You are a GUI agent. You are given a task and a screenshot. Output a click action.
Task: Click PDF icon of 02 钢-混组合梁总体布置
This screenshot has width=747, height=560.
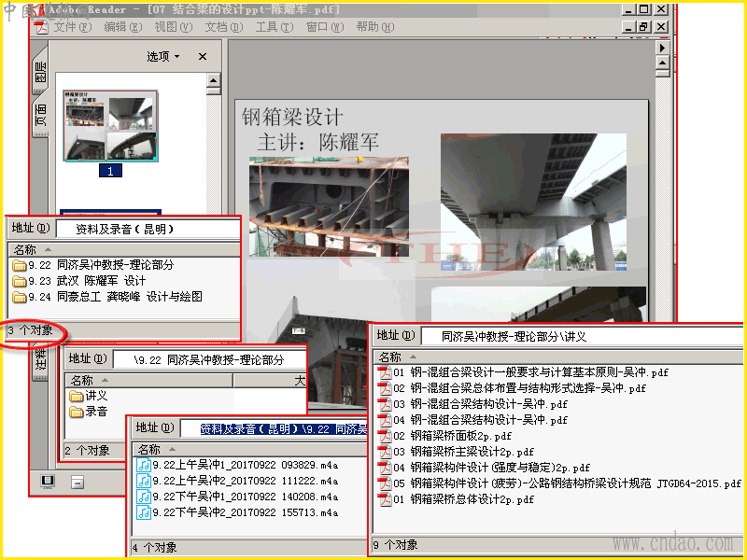385,388
